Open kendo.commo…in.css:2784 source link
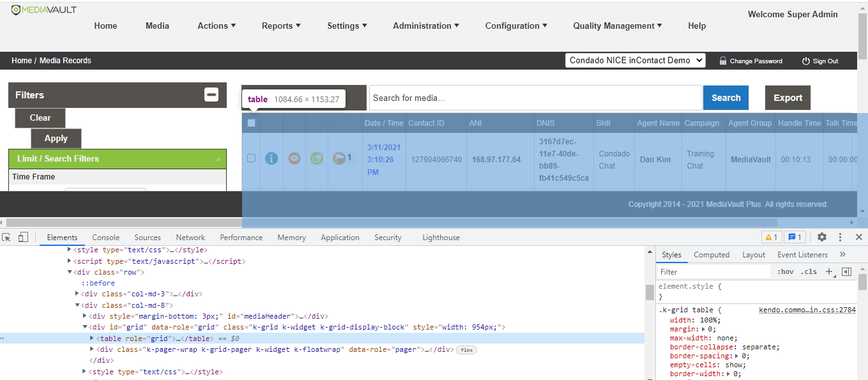 (x=807, y=310)
